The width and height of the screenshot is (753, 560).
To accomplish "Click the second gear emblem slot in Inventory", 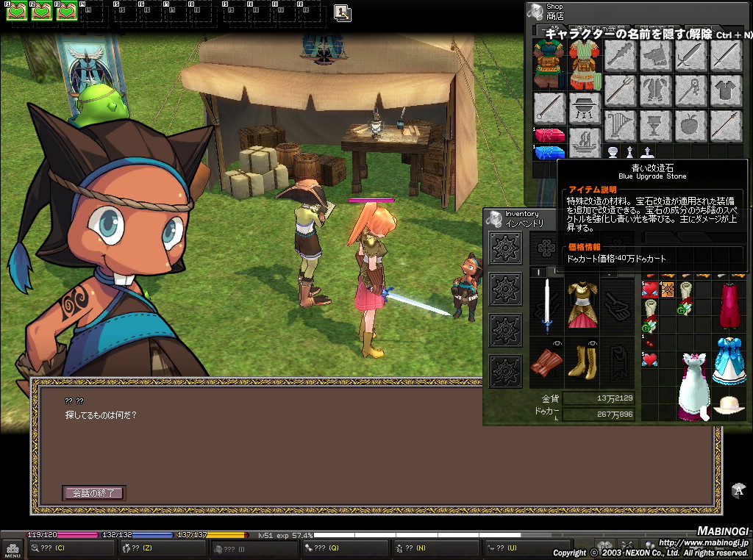I will (506, 289).
